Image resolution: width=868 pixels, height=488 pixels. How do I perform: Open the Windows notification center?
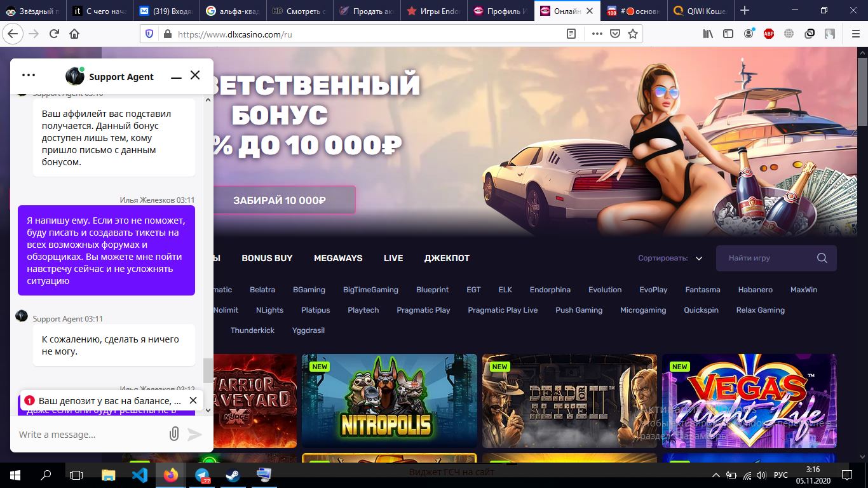846,475
